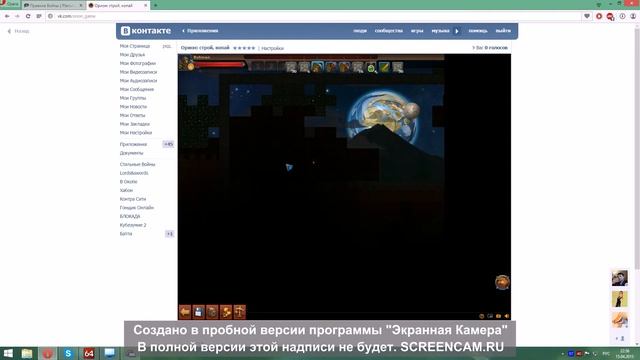Open Мои Фотографии in sidebar

pyautogui.click(x=138, y=63)
